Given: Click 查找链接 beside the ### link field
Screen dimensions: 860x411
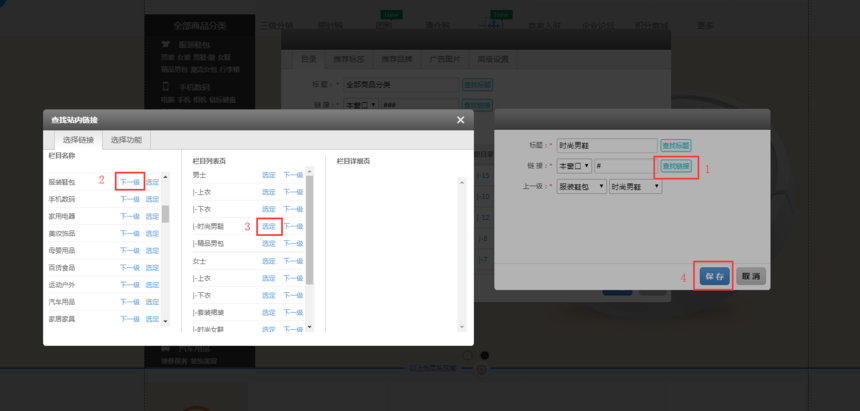Looking at the screenshot, I should click(x=477, y=105).
